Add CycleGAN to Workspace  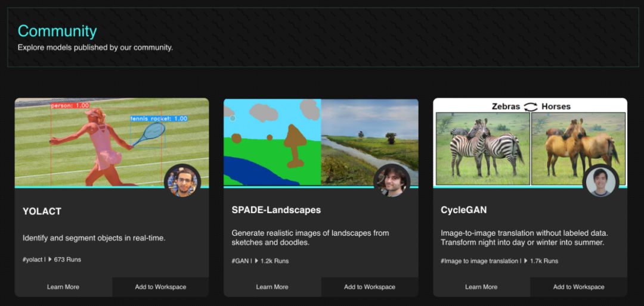coord(578,287)
